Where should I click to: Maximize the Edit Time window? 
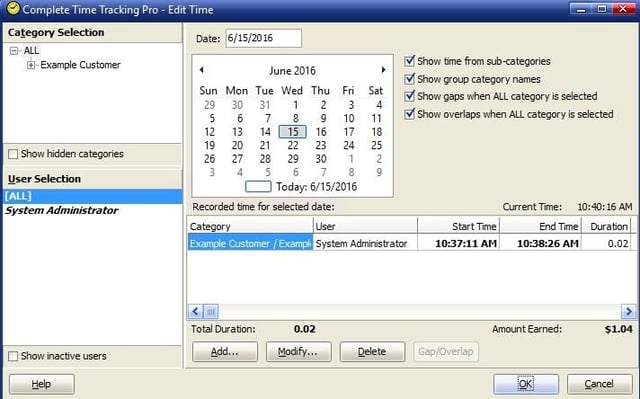[602, 9]
